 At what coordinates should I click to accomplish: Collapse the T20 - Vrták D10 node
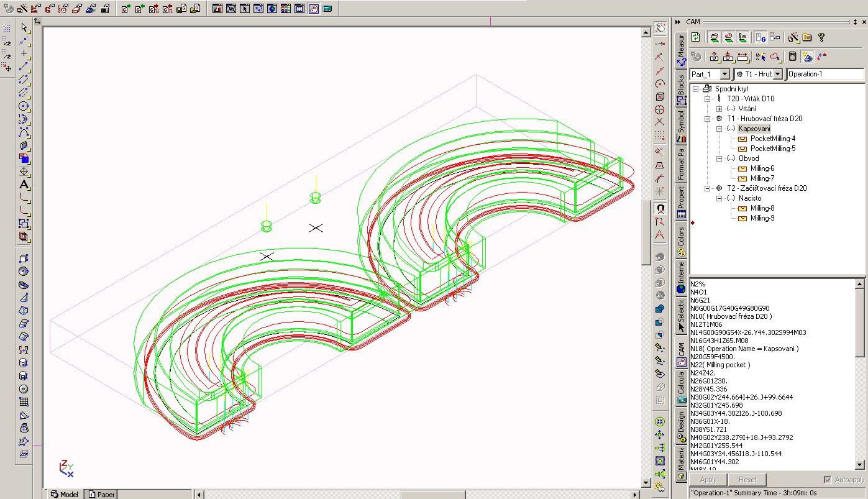[x=708, y=99]
